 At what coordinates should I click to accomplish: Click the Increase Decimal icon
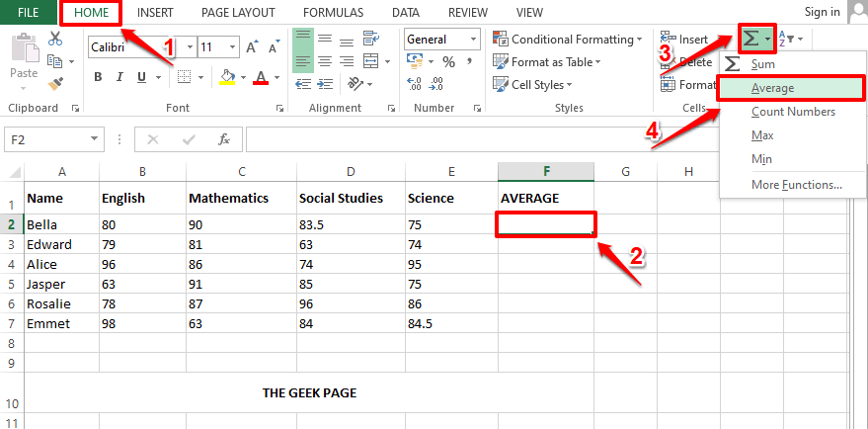414,84
